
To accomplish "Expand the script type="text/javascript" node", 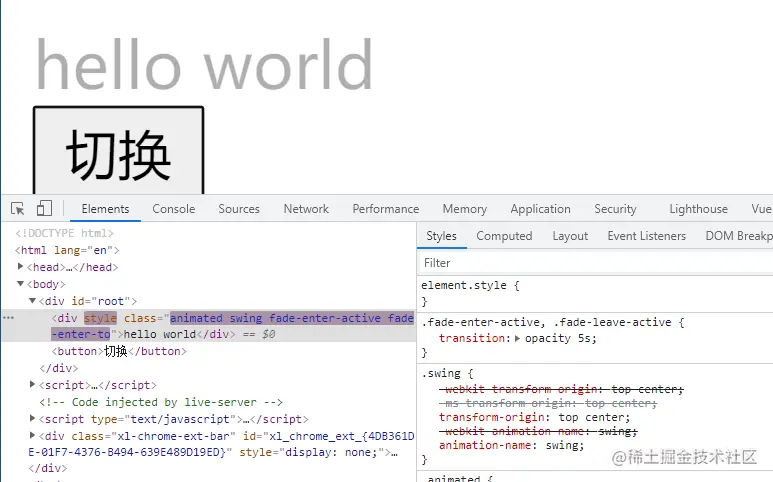I will point(33,418).
